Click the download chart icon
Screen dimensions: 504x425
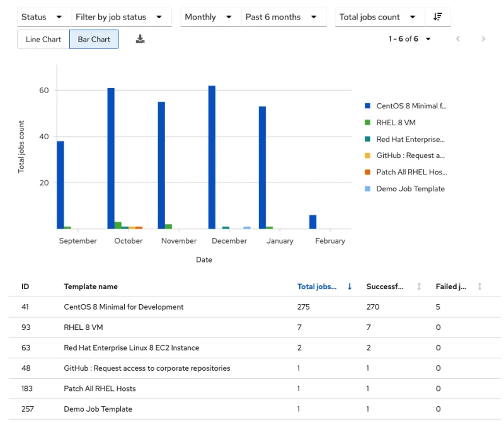[140, 38]
